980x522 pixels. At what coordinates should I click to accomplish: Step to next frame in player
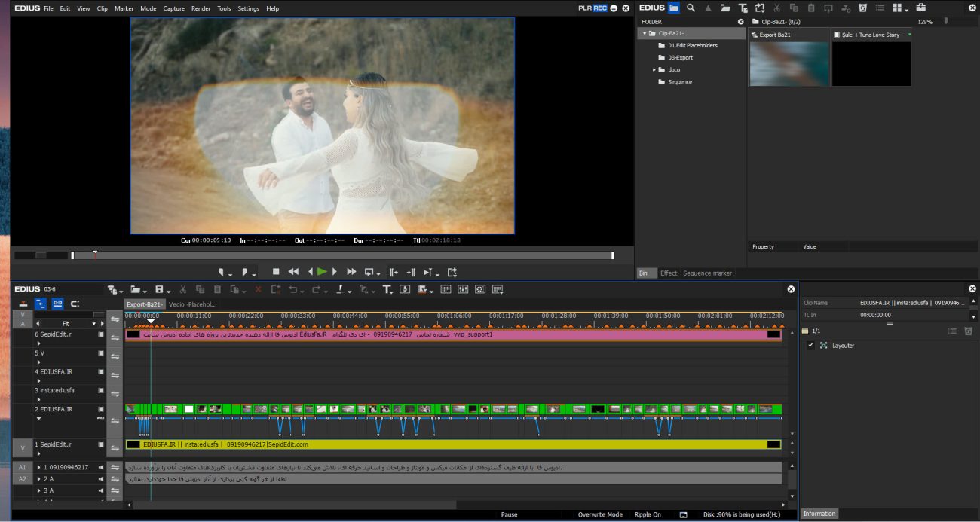tap(335, 272)
